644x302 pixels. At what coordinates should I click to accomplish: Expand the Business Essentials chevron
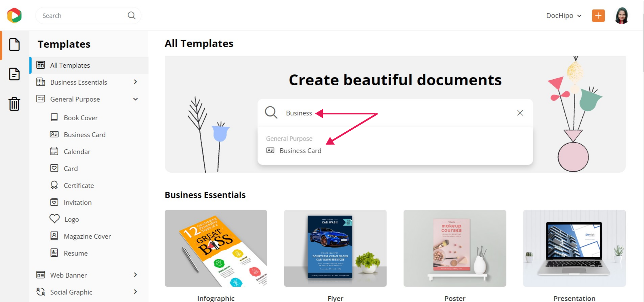(136, 82)
